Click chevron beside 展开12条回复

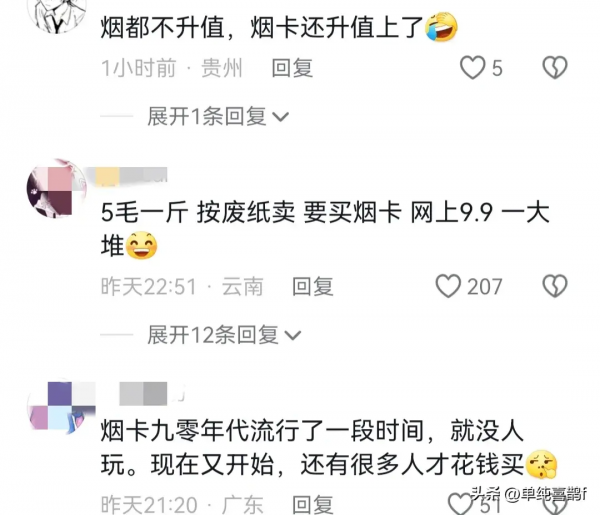pyautogui.click(x=293, y=336)
